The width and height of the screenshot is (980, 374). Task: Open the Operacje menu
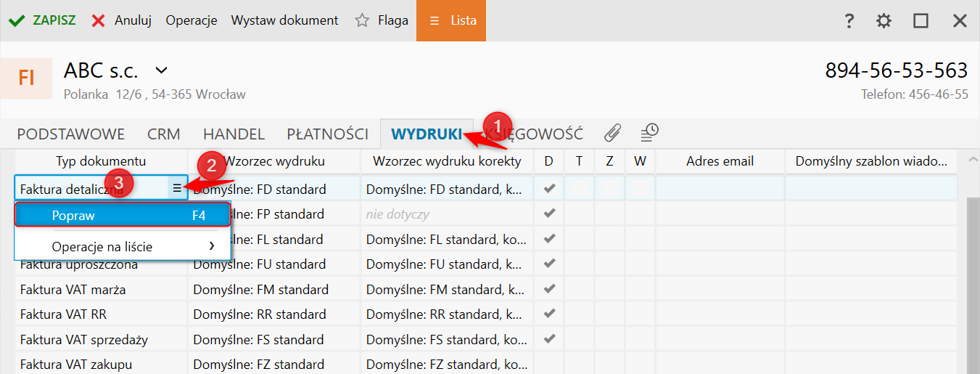(192, 20)
